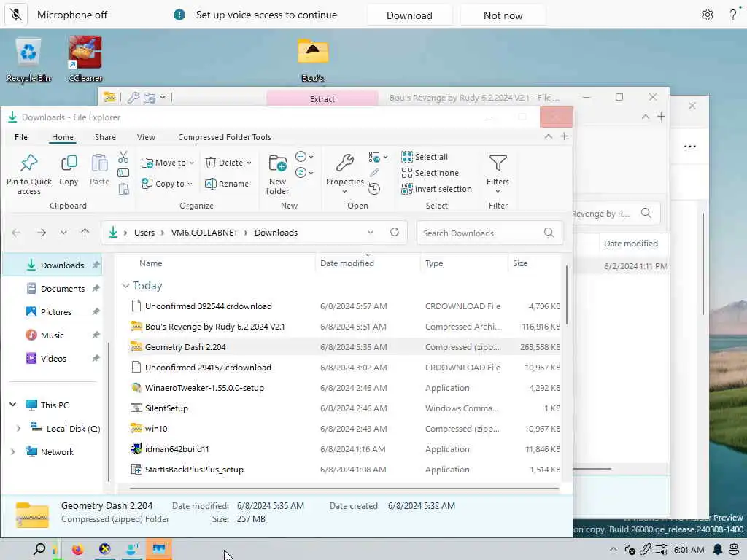Select Music in Quick access
The image size is (747, 560).
point(52,335)
